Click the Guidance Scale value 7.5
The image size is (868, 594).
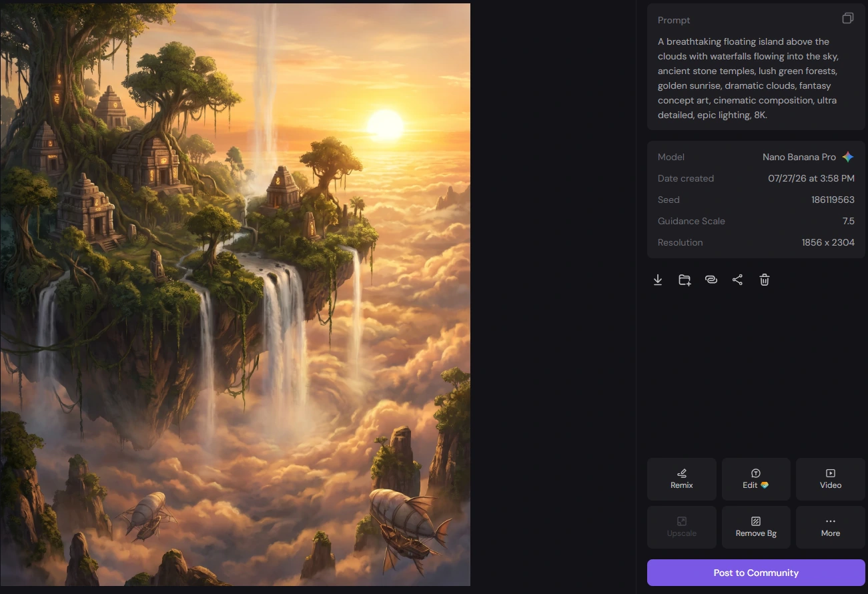[848, 221]
